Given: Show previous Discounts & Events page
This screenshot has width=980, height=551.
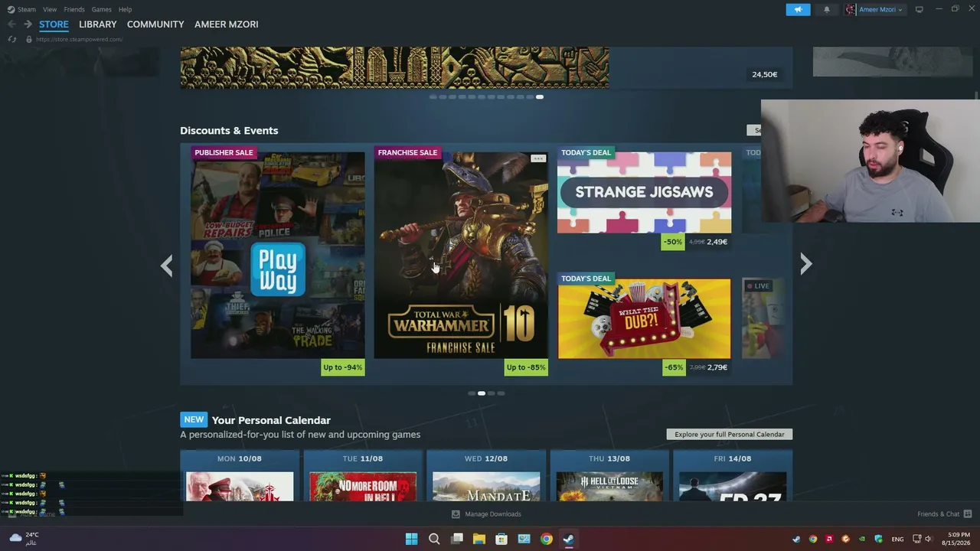Looking at the screenshot, I should (167, 265).
